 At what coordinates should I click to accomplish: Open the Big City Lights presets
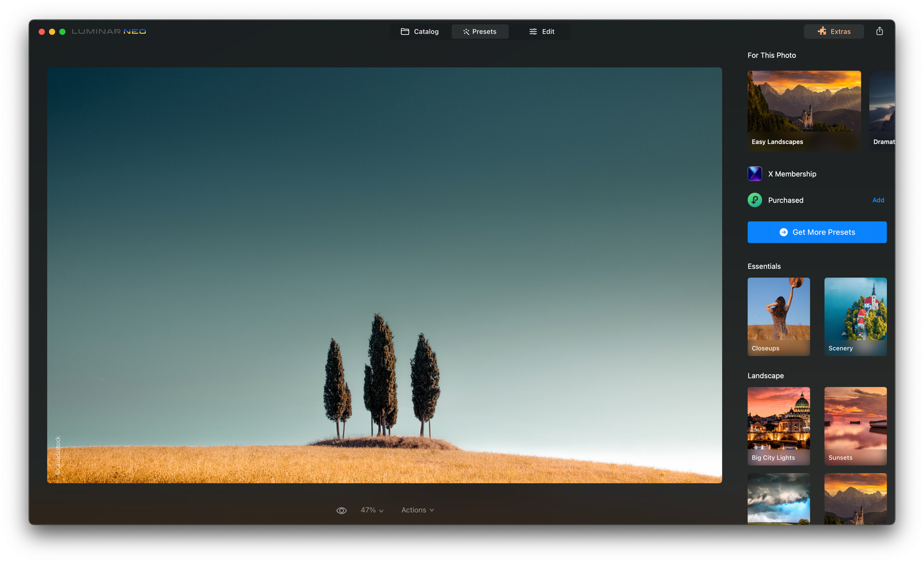(x=778, y=425)
